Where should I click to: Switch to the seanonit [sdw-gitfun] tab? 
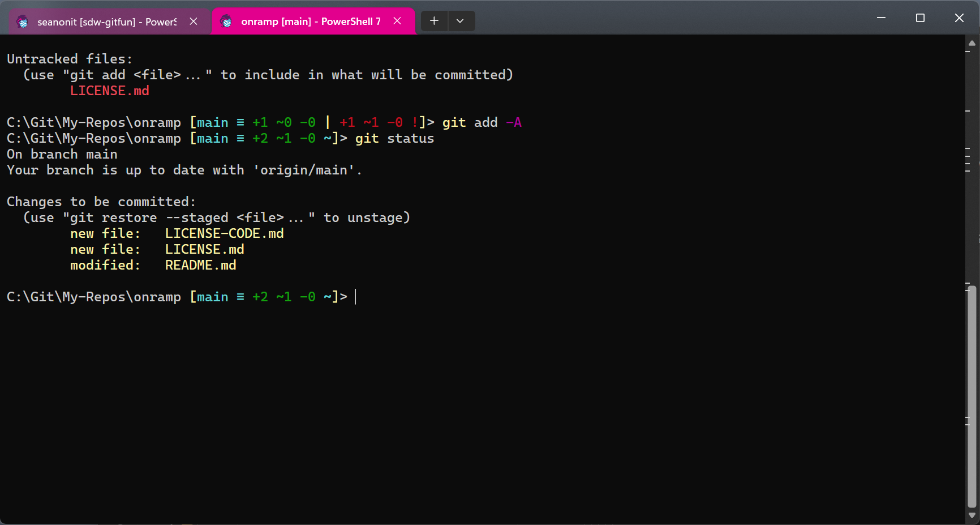(x=102, y=22)
